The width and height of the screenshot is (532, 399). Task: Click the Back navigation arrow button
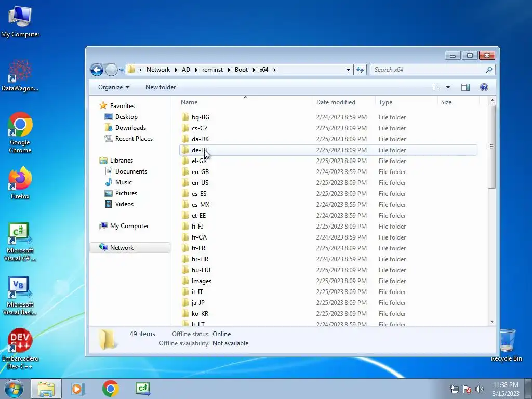pos(97,70)
